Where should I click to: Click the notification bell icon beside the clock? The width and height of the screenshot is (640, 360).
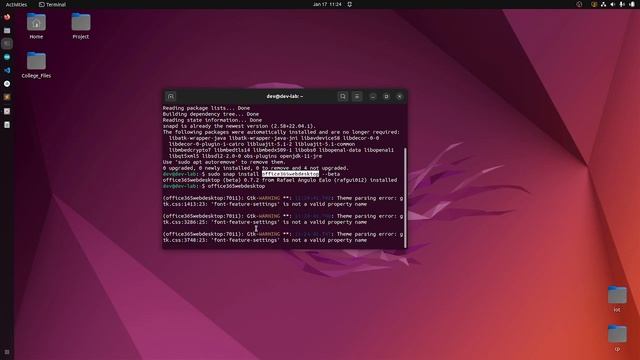[350, 4]
